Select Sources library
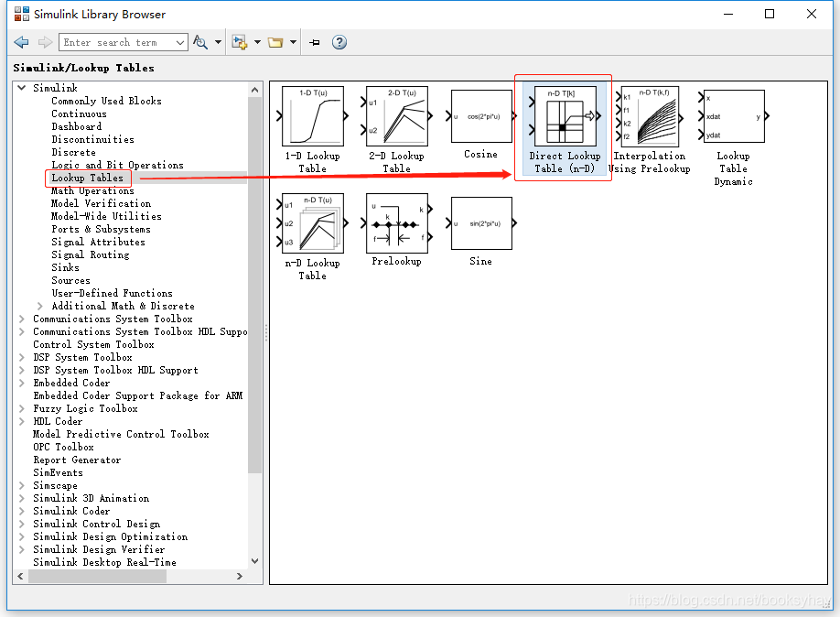The image size is (840, 617). pos(70,280)
